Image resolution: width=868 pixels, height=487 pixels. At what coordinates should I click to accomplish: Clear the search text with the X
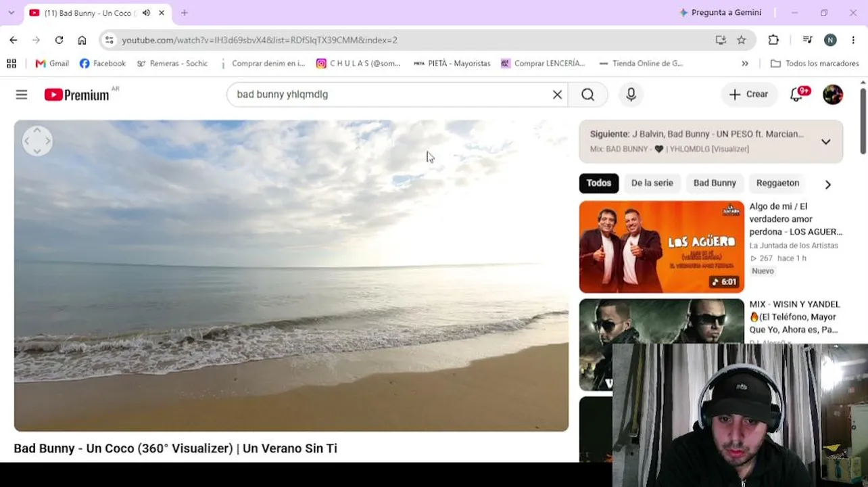pos(557,95)
